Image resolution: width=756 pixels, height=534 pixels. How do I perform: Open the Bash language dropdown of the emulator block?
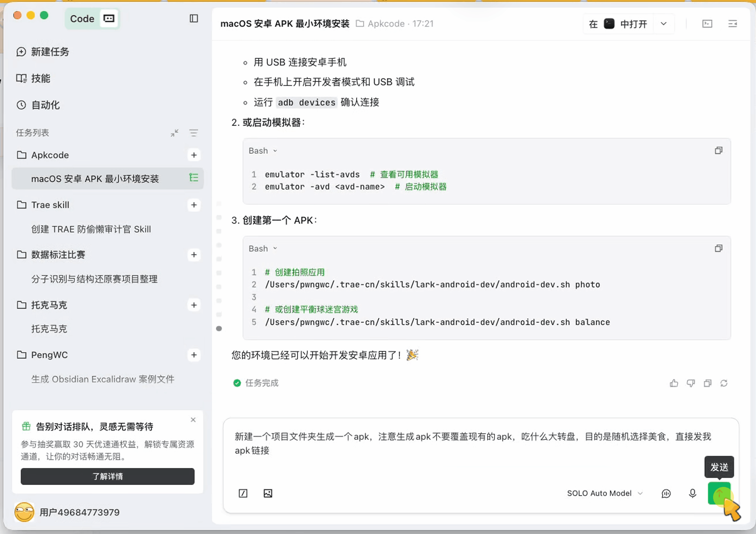263,151
